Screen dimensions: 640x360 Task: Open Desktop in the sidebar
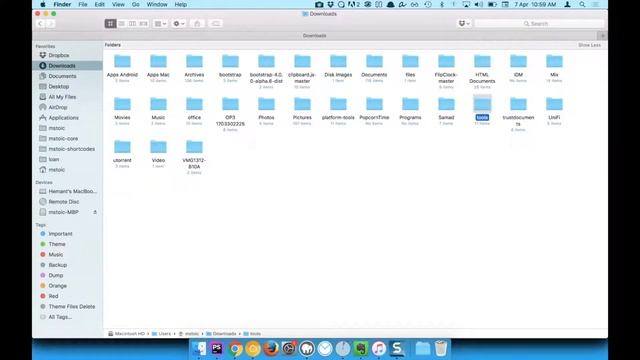[x=58, y=87]
